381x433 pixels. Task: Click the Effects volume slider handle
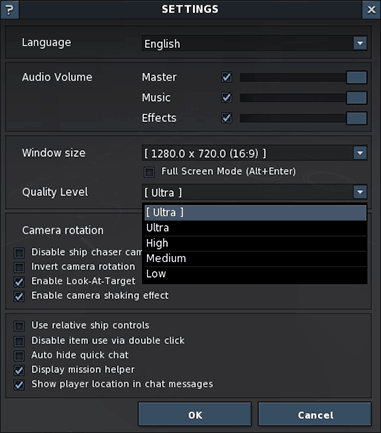(x=357, y=118)
